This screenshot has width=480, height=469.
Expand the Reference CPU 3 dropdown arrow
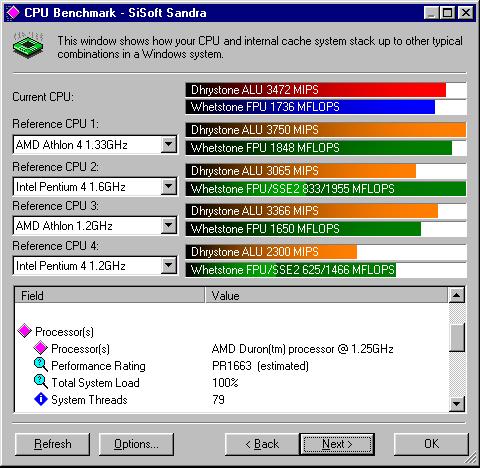point(169,226)
